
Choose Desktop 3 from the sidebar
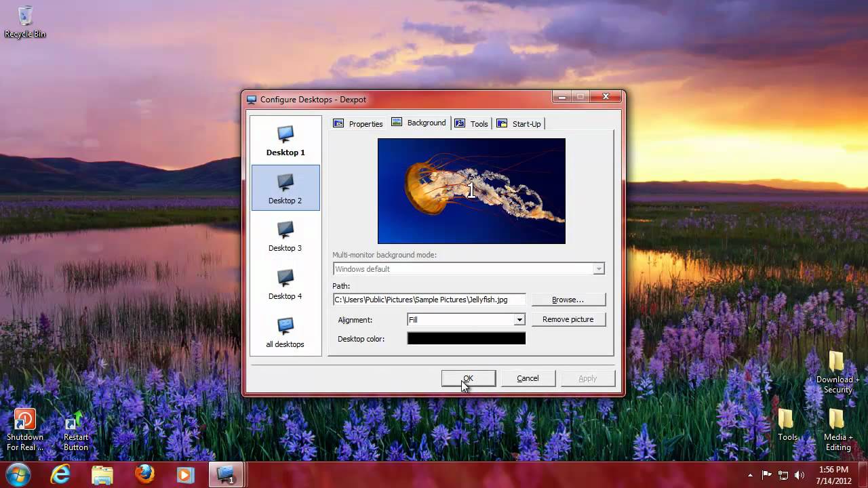pos(285,236)
